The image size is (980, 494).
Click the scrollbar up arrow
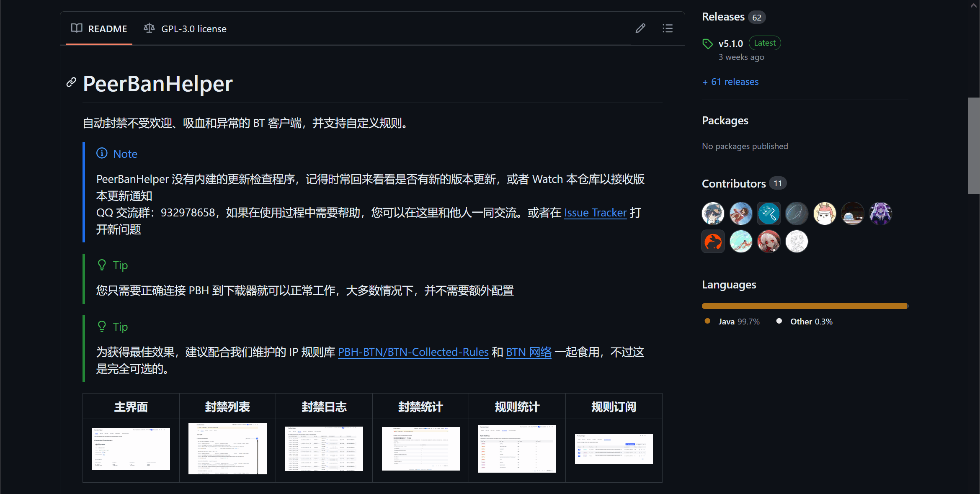pos(974,5)
